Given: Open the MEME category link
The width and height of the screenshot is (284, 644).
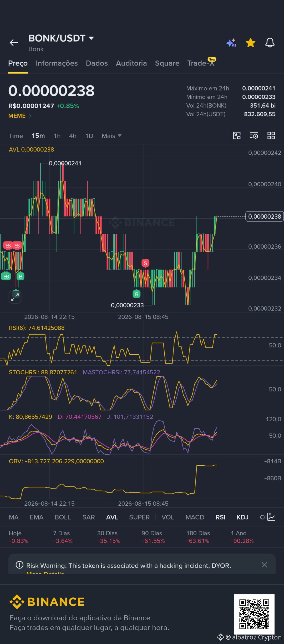Looking at the screenshot, I should pyautogui.click(x=20, y=116).
